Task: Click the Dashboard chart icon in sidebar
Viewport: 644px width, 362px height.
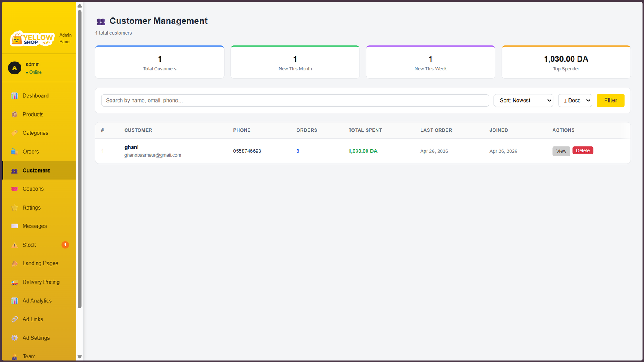Action: coord(14,96)
